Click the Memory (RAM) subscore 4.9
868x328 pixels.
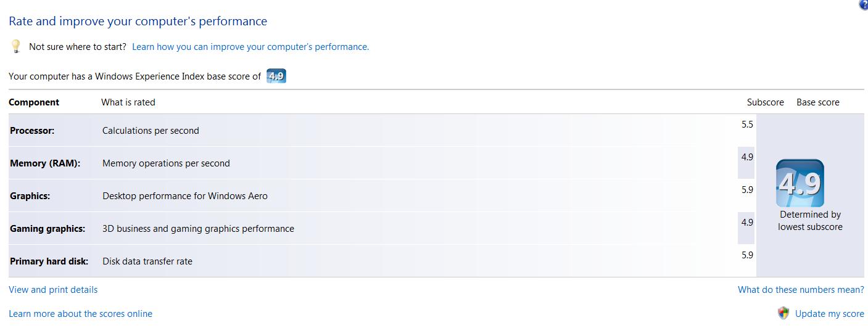747,157
